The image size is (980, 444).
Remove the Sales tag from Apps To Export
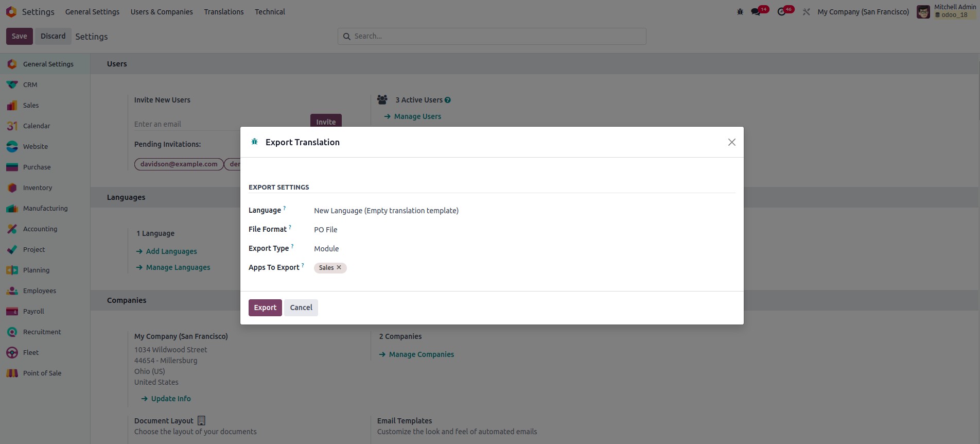point(339,267)
